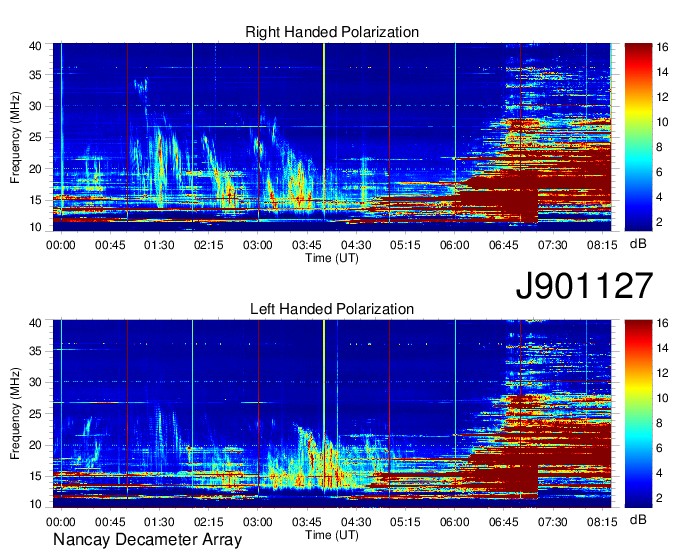Click the right-handed spectrogram plot area
The width and height of the screenshot is (680, 552).
pyautogui.click(x=332, y=137)
